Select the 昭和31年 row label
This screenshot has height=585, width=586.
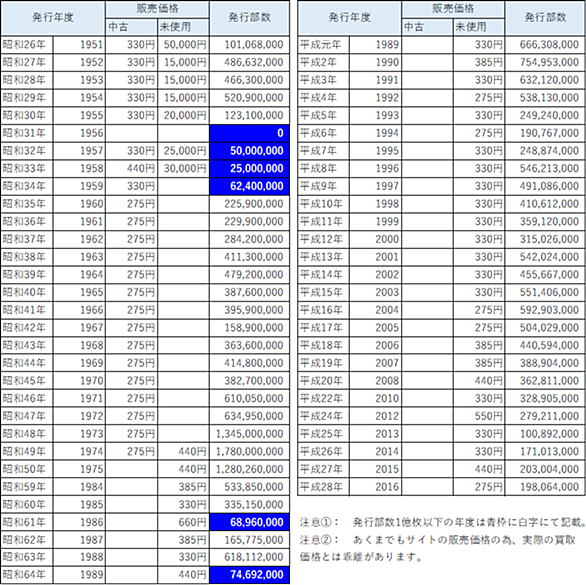tap(27, 133)
